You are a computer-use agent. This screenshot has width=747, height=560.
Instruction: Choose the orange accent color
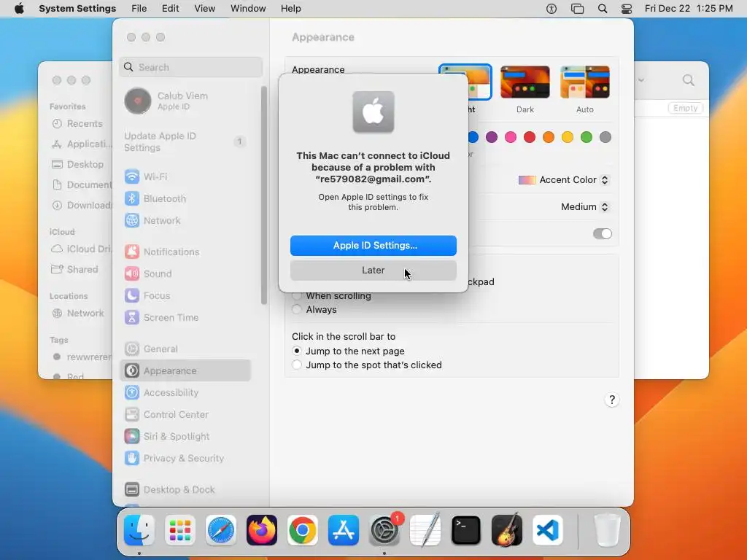pyautogui.click(x=549, y=137)
